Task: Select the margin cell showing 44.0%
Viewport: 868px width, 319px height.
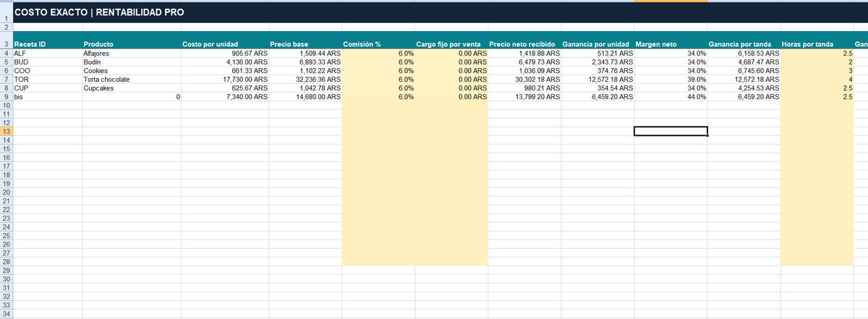Action: (671, 96)
